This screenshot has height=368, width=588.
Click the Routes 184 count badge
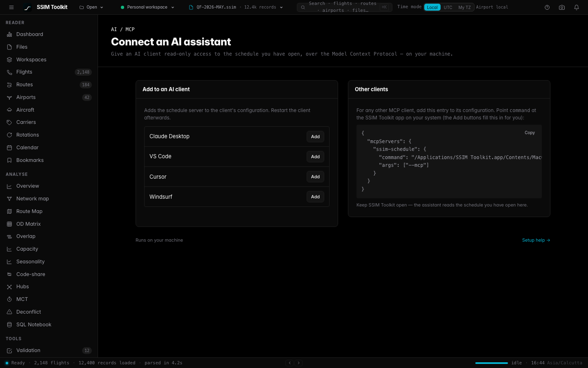click(86, 85)
